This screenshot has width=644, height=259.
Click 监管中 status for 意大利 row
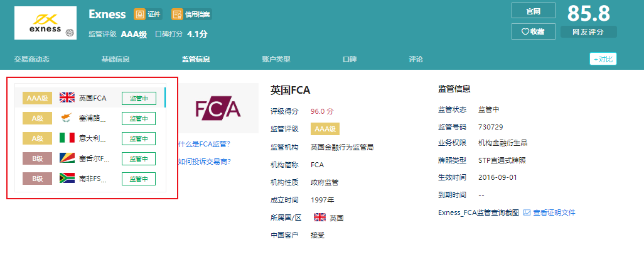point(139,138)
